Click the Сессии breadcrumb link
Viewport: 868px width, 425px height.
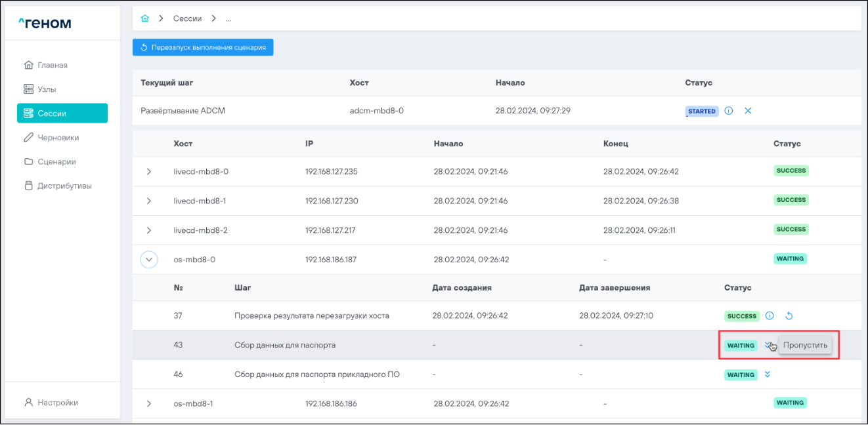coord(187,19)
